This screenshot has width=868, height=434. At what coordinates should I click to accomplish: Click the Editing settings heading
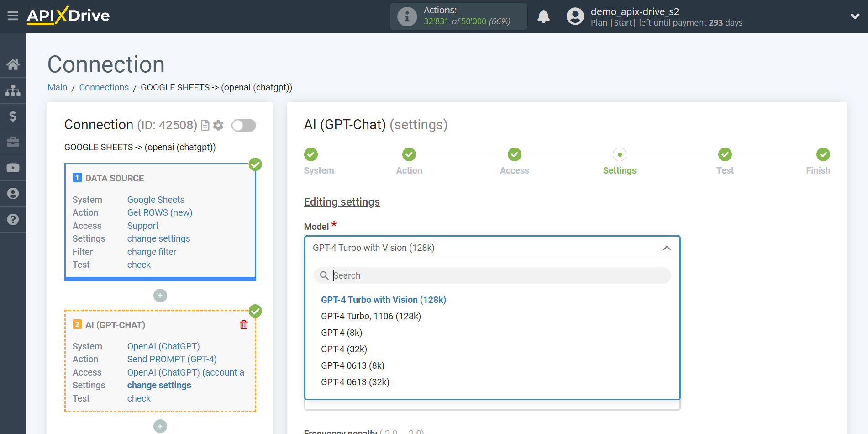click(x=342, y=202)
